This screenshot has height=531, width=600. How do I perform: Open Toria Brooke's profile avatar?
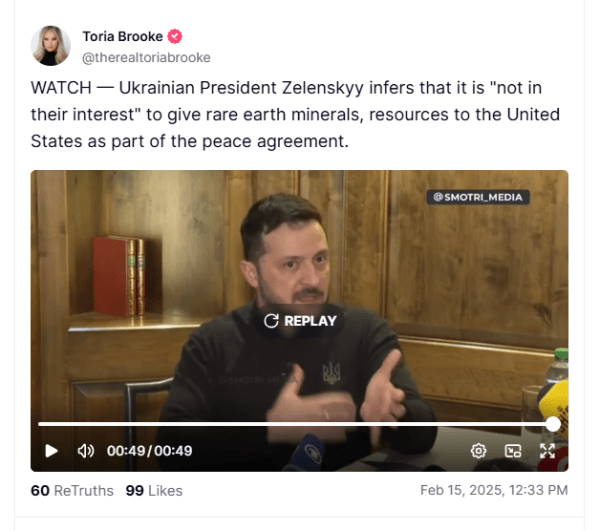click(51, 46)
